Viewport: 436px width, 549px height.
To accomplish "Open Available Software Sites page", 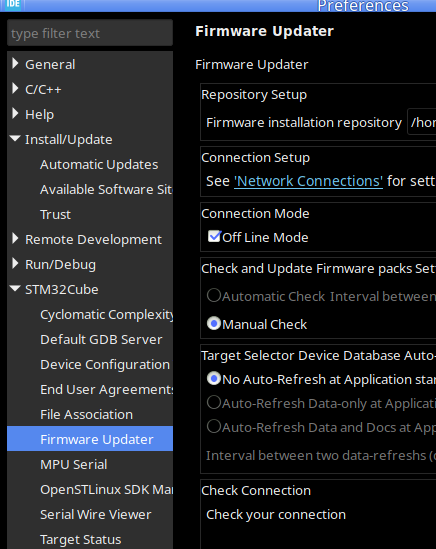I will click(106, 189).
